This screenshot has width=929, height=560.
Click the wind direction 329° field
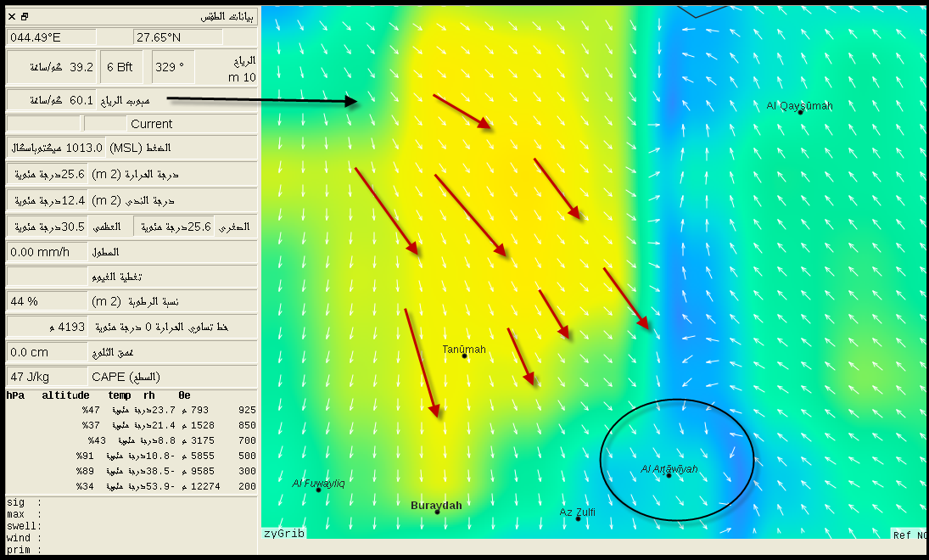173,67
